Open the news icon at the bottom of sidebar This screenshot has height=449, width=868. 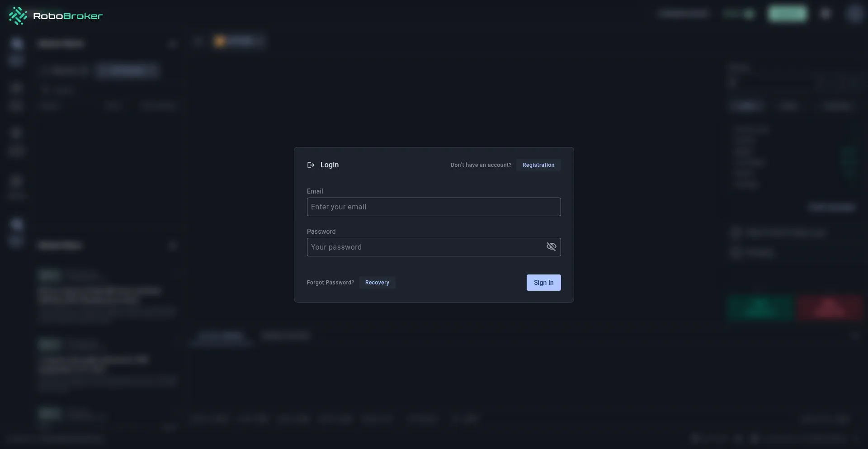[x=16, y=241]
